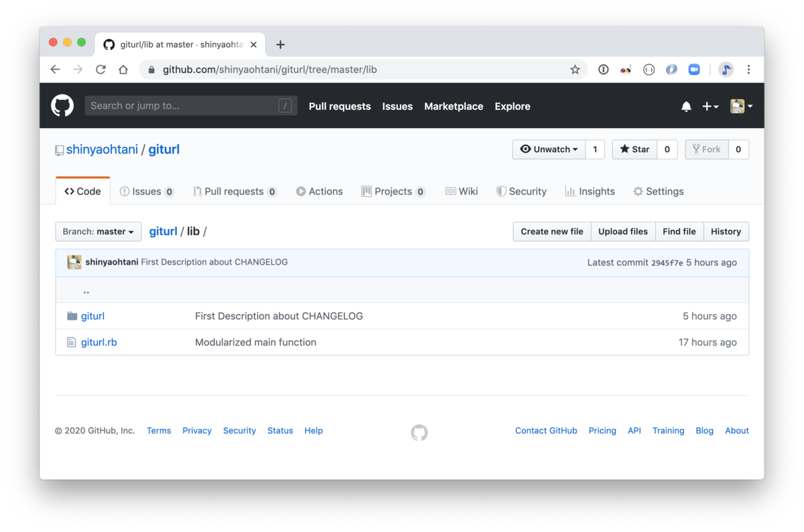Open the GitHub Octocat logo home
804x532 pixels.
tap(62, 106)
